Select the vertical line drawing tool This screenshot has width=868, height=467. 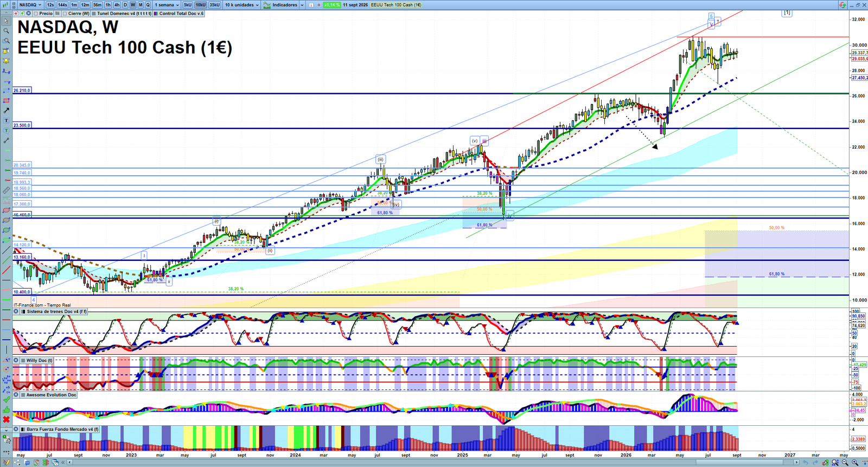[x=6, y=349]
